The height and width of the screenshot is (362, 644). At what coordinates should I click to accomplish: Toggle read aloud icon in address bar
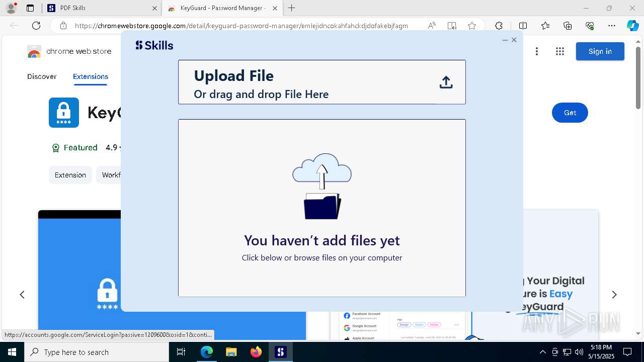click(432, 26)
